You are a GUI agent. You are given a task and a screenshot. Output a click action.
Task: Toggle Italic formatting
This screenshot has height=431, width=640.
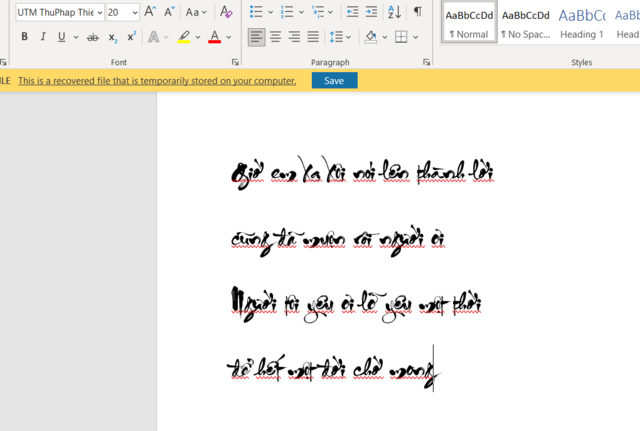click(43, 37)
